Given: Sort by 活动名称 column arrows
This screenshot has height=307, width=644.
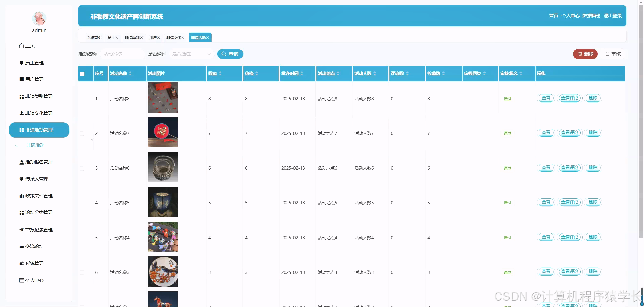Looking at the screenshot, I should [130, 73].
